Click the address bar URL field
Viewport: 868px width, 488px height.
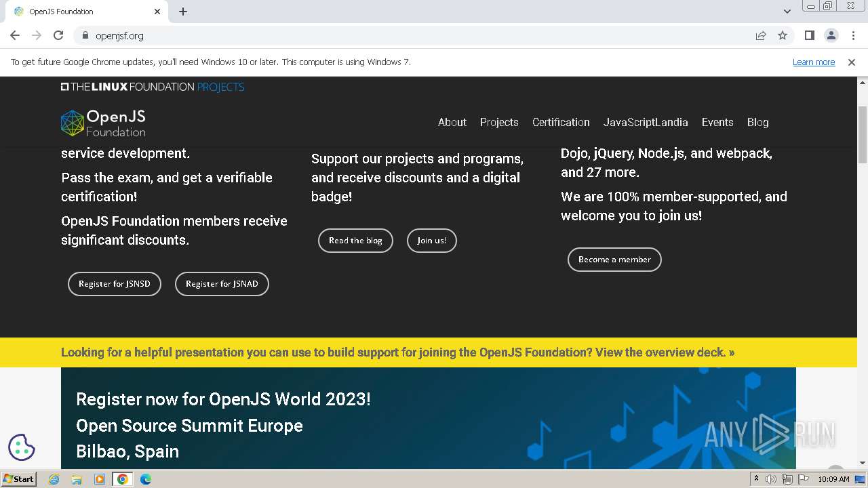407,35
